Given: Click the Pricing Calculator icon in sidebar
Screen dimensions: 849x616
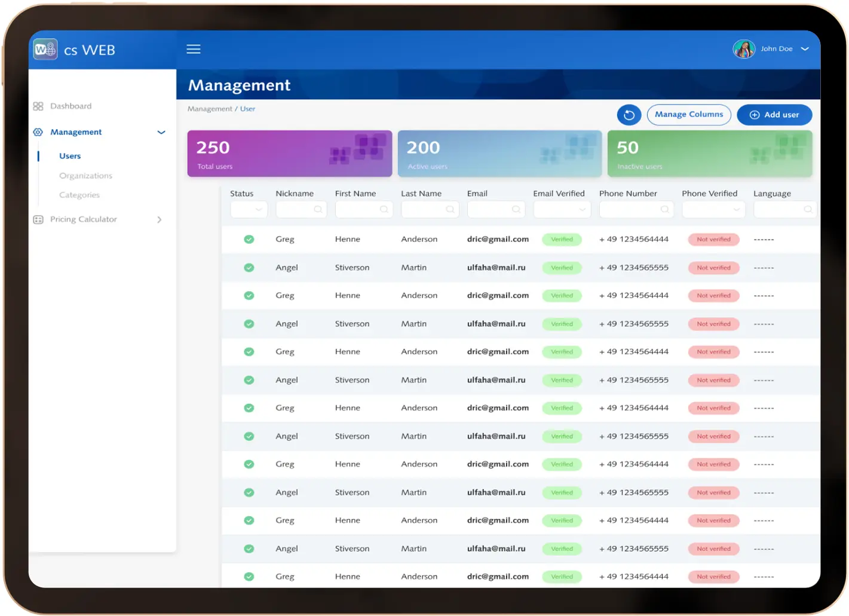Looking at the screenshot, I should (38, 220).
